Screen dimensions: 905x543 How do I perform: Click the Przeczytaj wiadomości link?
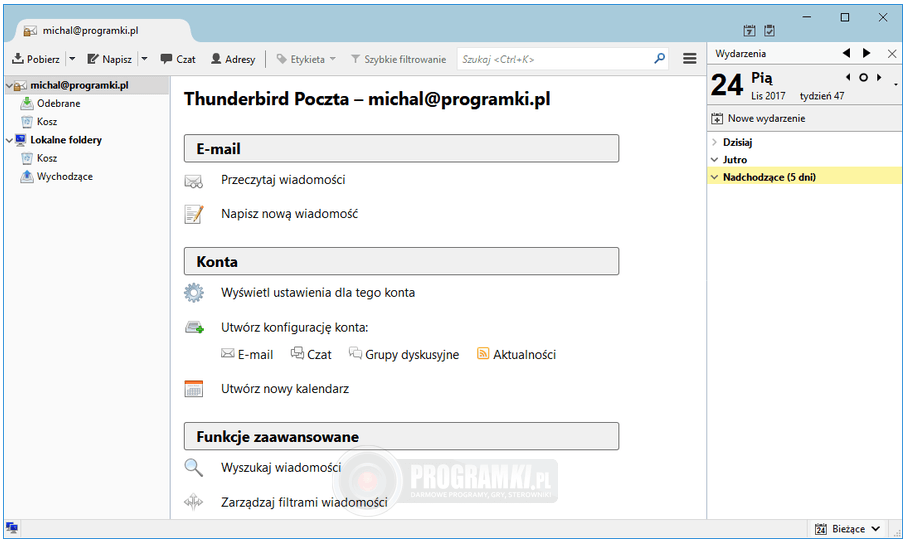[x=283, y=180]
